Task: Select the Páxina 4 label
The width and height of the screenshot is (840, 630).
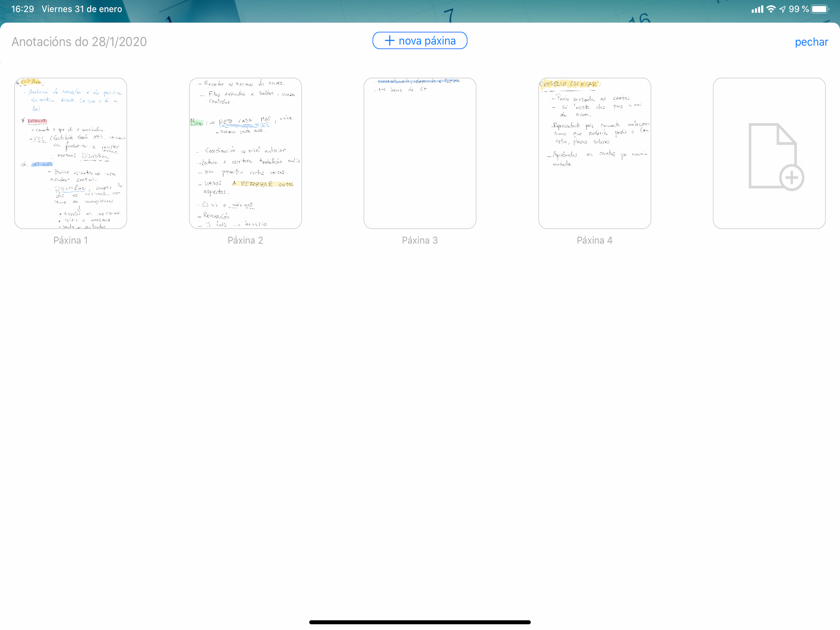Action: pyautogui.click(x=595, y=240)
